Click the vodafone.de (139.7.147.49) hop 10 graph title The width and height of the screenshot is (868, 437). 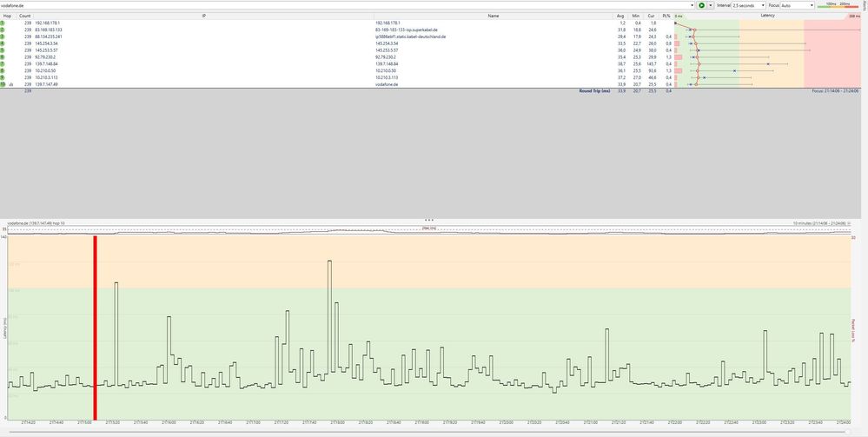pyautogui.click(x=36, y=223)
